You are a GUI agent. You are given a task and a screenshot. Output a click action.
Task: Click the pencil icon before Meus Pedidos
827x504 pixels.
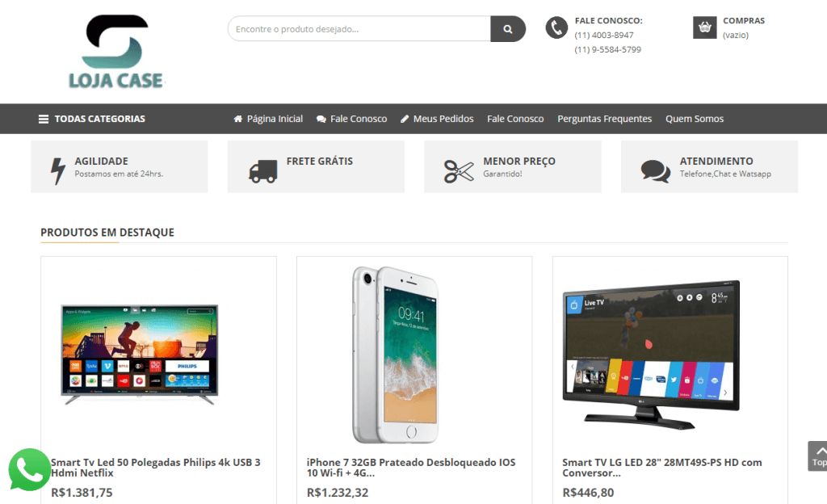pos(405,119)
